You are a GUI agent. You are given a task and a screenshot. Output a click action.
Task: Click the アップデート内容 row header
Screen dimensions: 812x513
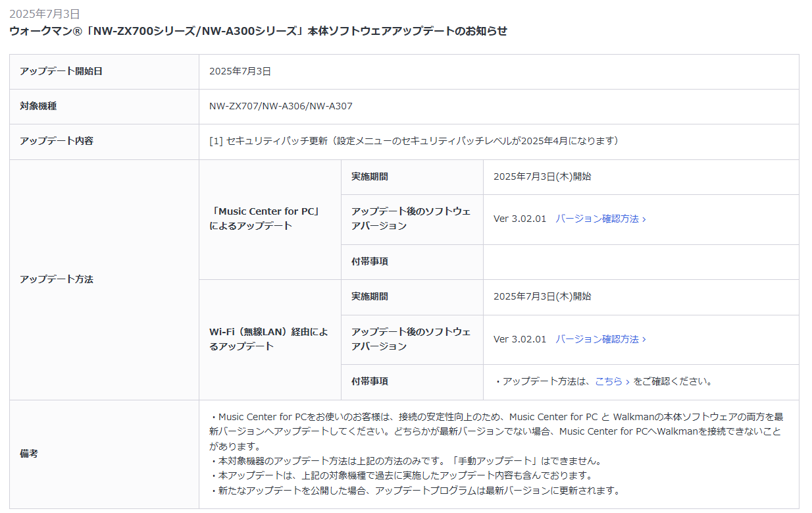click(104, 141)
